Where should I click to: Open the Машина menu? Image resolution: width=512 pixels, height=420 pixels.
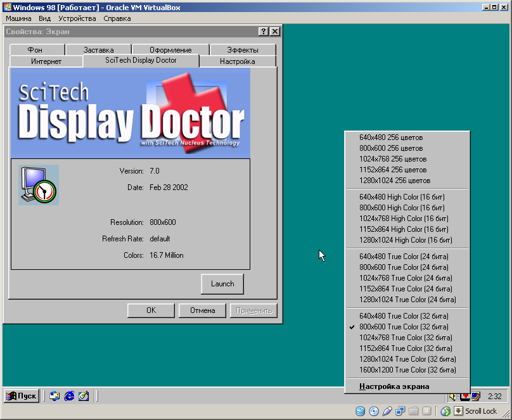tap(18, 18)
